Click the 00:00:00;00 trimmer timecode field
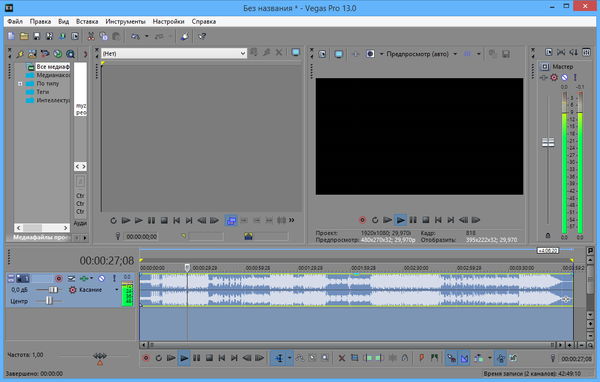Screen dimensions: 600x382 tap(142, 237)
